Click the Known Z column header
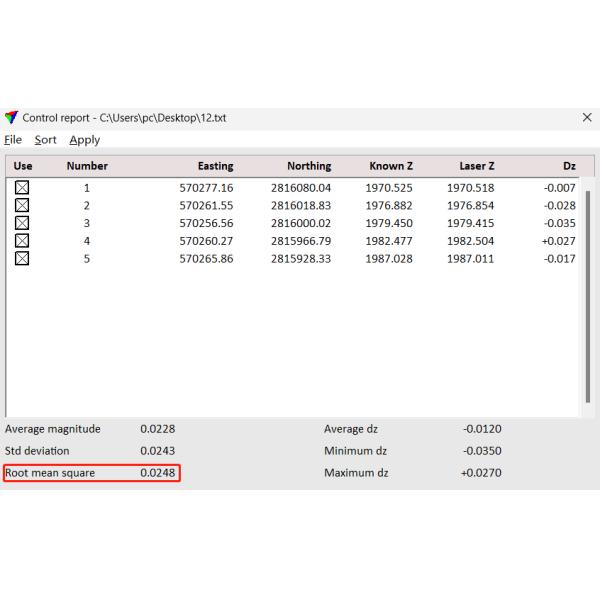Viewport: 600px width, 600px height. pos(390,166)
